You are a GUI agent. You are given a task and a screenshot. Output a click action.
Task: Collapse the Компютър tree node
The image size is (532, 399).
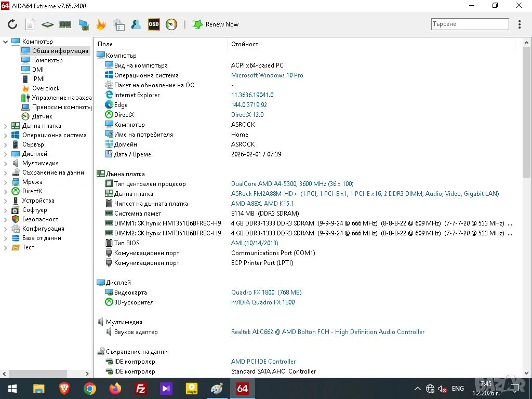6,42
